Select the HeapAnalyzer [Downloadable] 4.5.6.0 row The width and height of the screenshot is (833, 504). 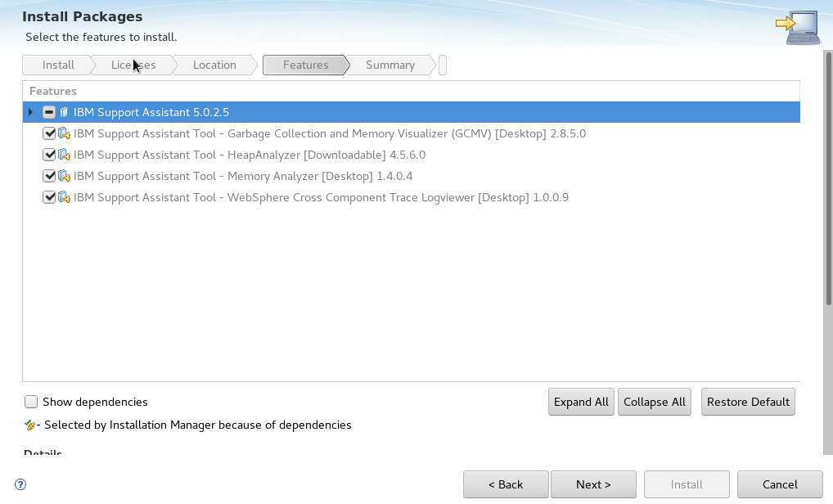coord(412,155)
